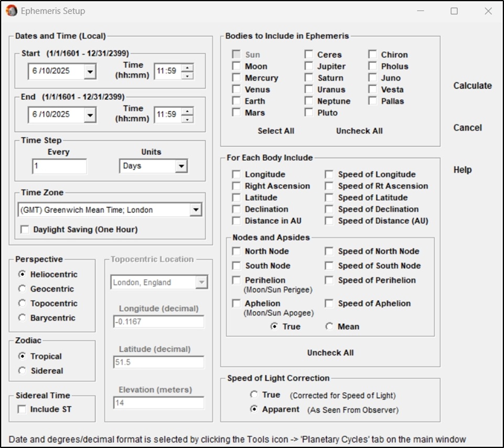This screenshot has height=448, width=504.
Task: Click the End time up arrow
Action: click(x=187, y=111)
